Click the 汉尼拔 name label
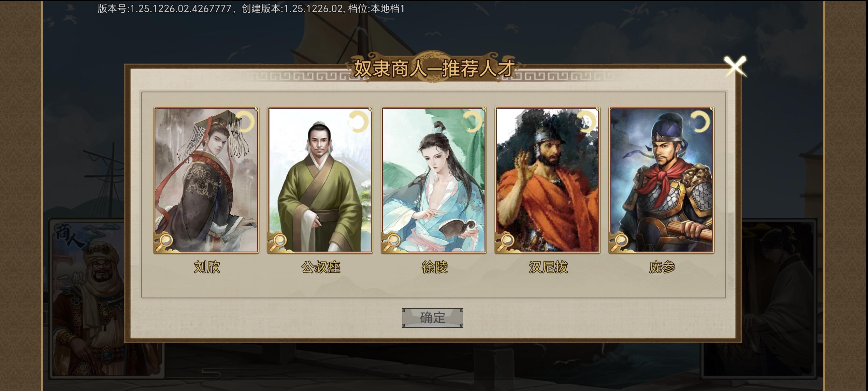The height and width of the screenshot is (391, 868). tap(548, 267)
